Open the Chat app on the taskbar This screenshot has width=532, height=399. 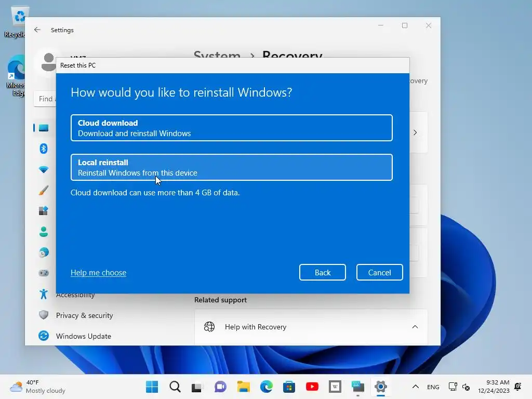220,387
